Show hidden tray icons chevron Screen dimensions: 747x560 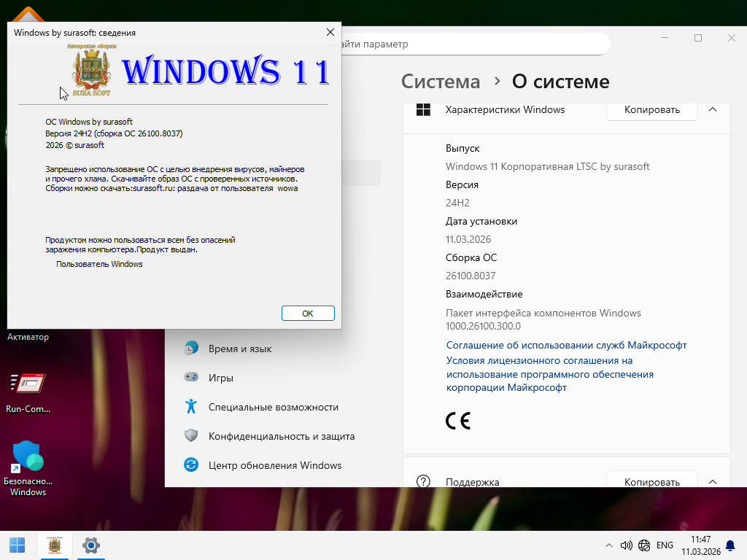pyautogui.click(x=609, y=545)
